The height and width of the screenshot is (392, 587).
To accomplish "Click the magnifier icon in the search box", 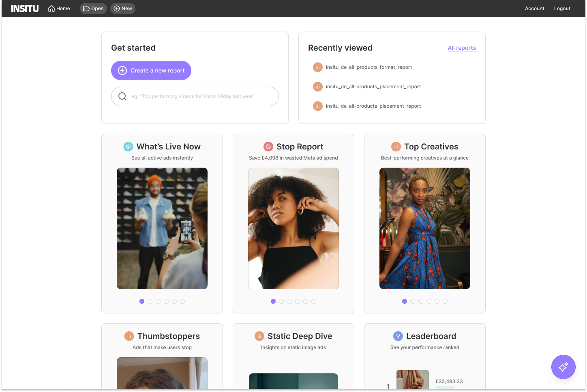I will (122, 96).
